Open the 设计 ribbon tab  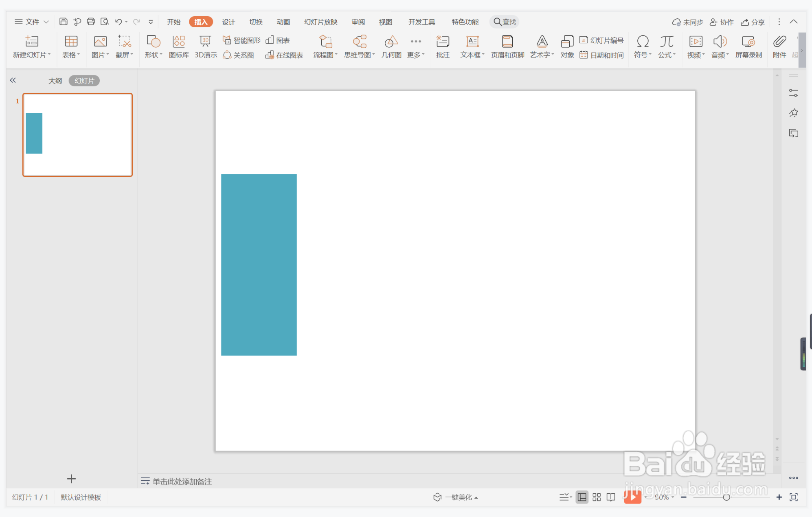228,22
